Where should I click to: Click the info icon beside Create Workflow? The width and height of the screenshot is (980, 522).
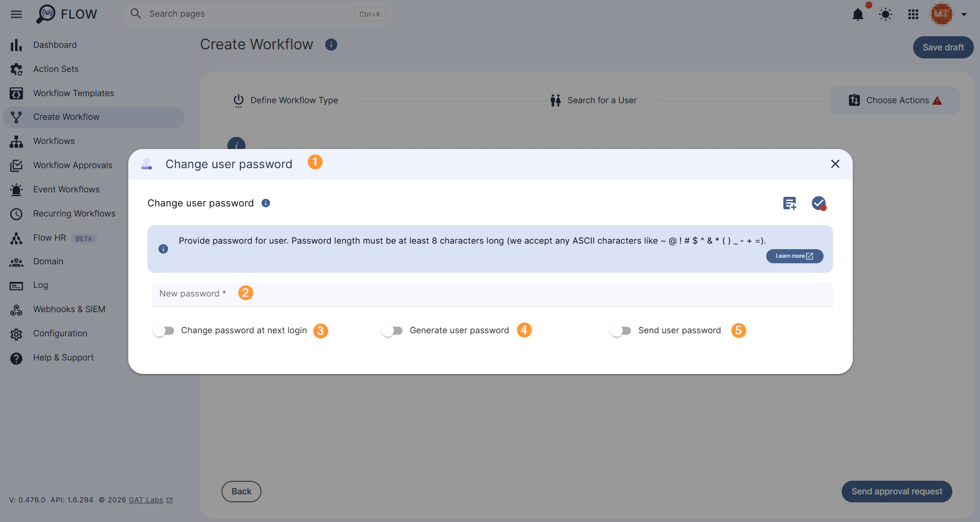pos(331,45)
